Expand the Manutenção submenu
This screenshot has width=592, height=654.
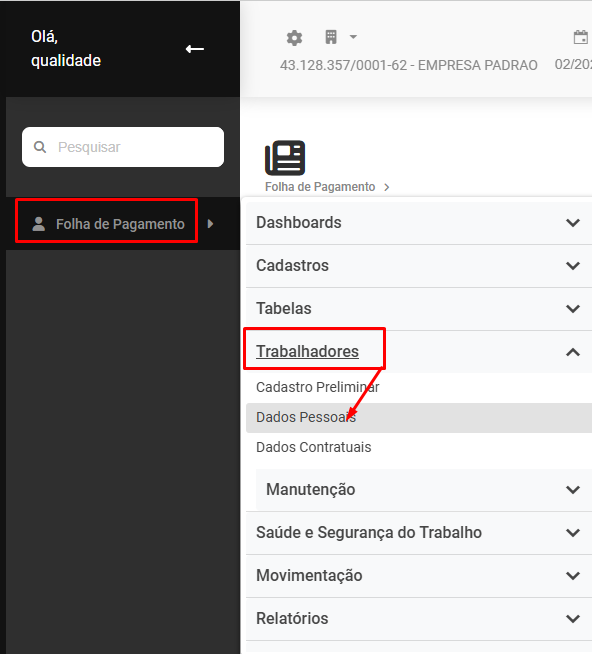(424, 490)
